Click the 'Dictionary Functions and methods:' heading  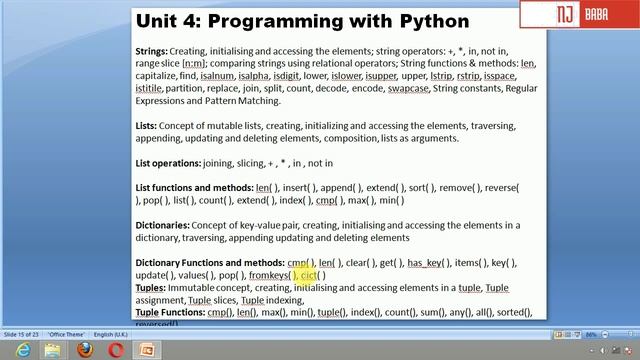click(210, 263)
